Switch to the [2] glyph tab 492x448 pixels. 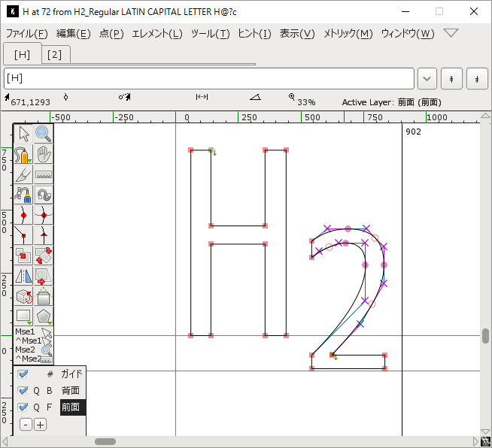pyautogui.click(x=55, y=55)
